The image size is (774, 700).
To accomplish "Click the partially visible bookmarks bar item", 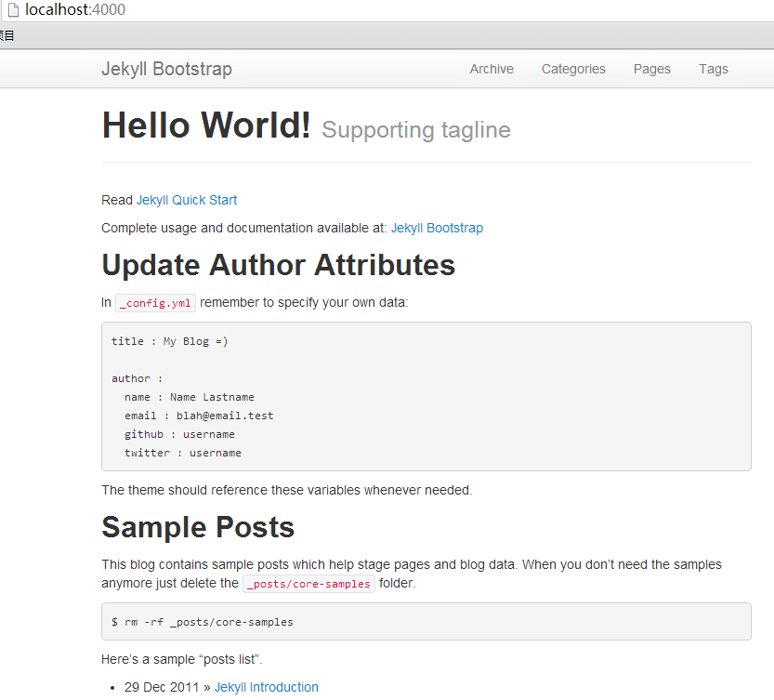I will [x=7, y=35].
